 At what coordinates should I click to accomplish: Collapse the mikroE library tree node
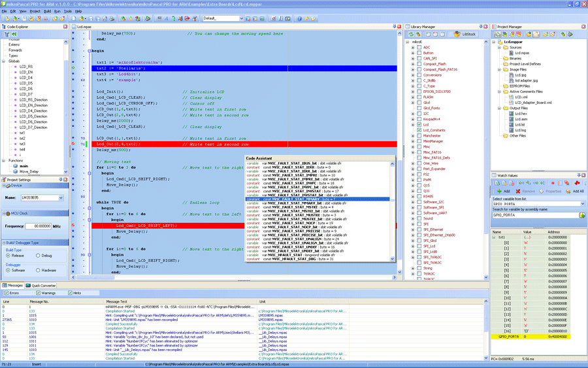point(408,42)
